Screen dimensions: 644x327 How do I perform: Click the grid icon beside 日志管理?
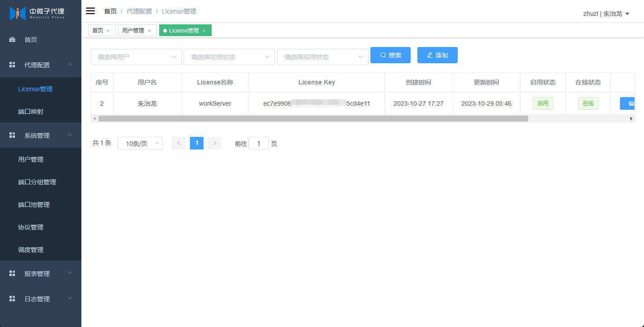coord(12,299)
